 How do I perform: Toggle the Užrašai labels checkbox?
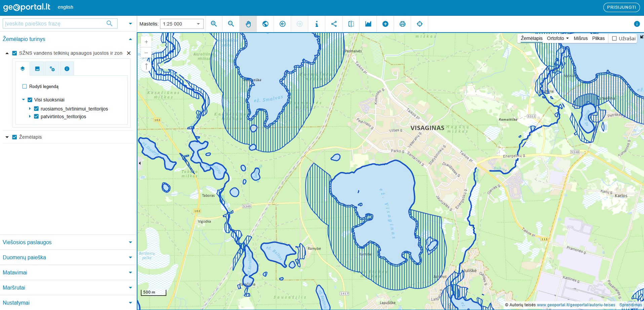pos(614,39)
